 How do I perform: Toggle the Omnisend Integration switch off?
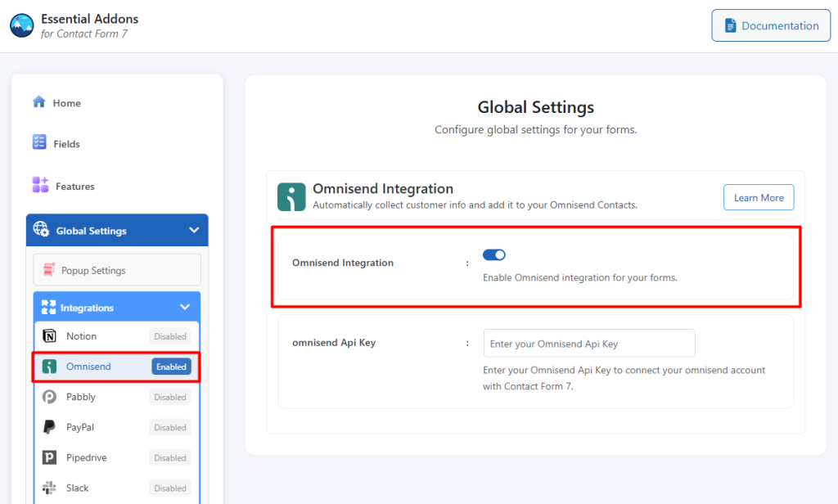[493, 255]
